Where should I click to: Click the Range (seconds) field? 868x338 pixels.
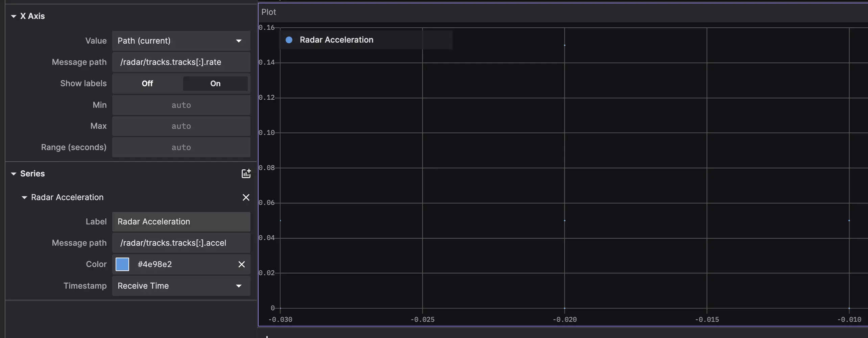[x=181, y=147]
